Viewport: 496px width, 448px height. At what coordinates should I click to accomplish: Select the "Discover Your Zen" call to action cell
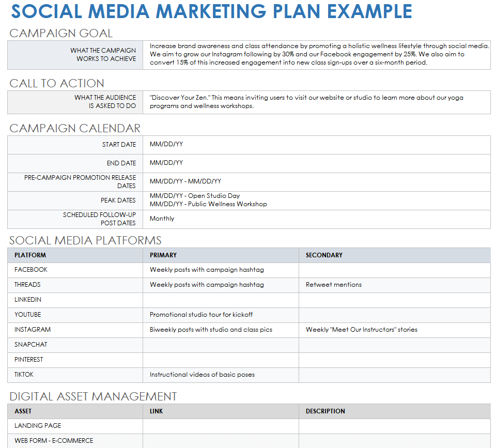(316, 102)
